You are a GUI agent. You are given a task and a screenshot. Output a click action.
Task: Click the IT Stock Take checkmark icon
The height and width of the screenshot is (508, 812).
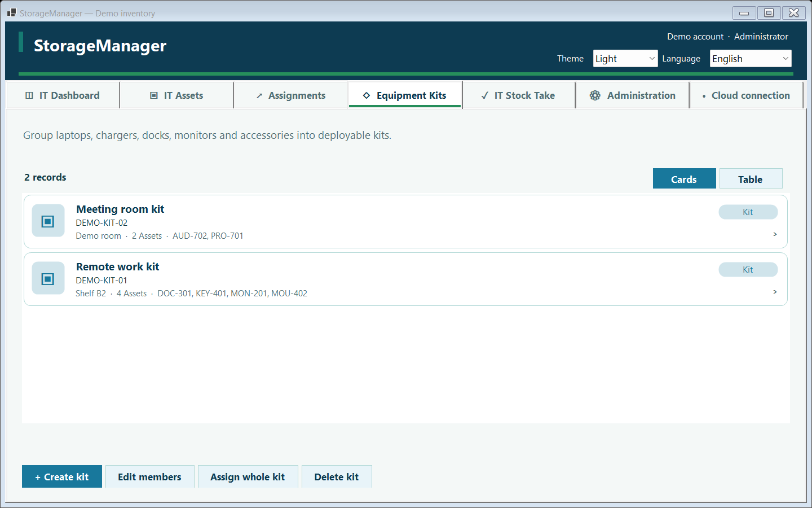click(x=485, y=95)
